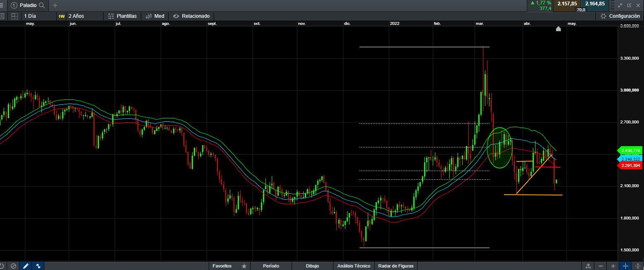644x270 pixels.
Task: Pop out chart into new window
Action: point(629,5)
